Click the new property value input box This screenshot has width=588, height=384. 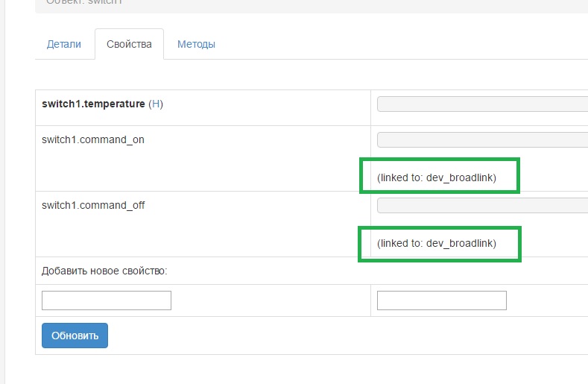pos(442,300)
